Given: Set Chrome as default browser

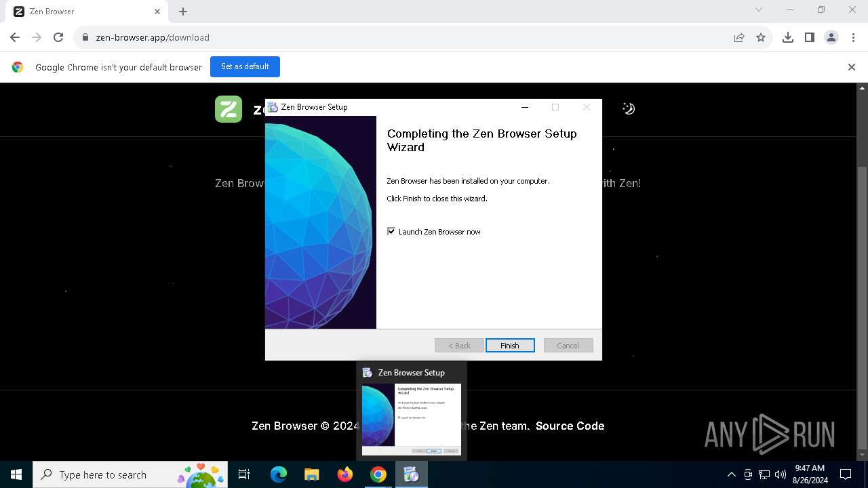Looking at the screenshot, I should (x=245, y=66).
